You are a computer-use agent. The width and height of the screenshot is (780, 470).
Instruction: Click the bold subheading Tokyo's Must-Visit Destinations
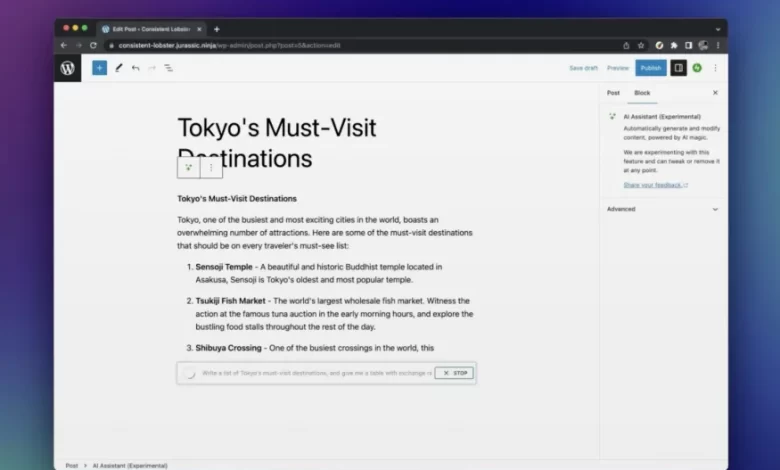tap(237, 198)
